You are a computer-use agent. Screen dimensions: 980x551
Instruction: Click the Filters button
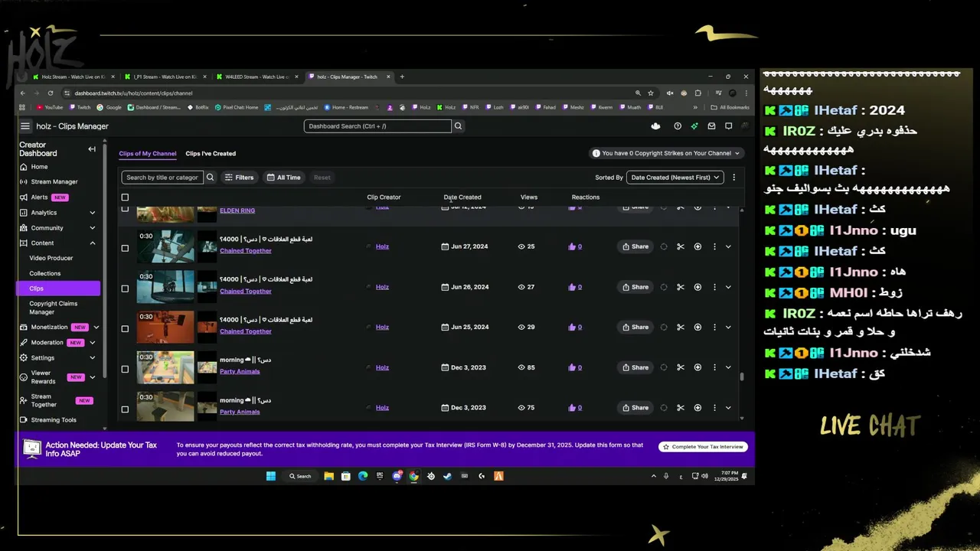(239, 178)
